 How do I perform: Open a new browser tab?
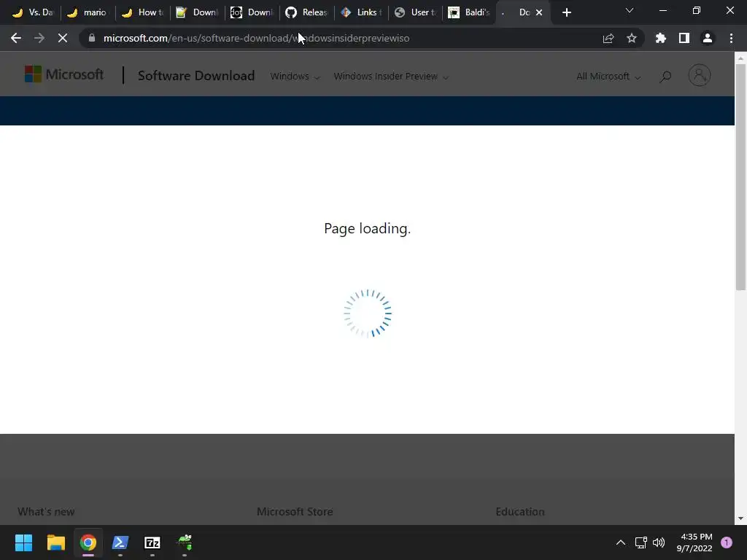[x=566, y=12]
